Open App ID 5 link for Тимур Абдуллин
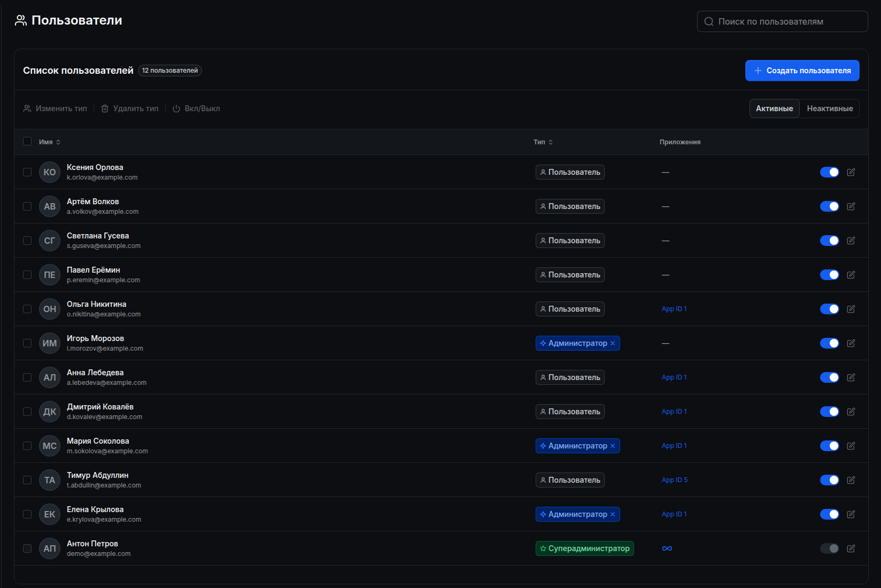The width and height of the screenshot is (881, 588). [x=675, y=480]
